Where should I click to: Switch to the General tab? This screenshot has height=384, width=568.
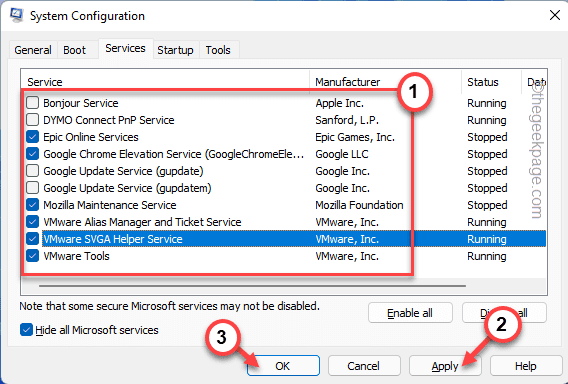point(33,50)
